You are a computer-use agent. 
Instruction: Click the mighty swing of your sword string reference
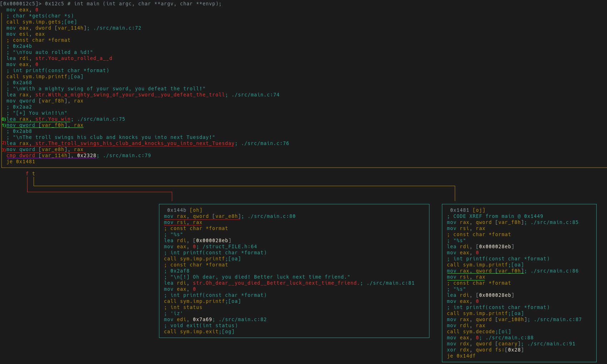coord(130,95)
